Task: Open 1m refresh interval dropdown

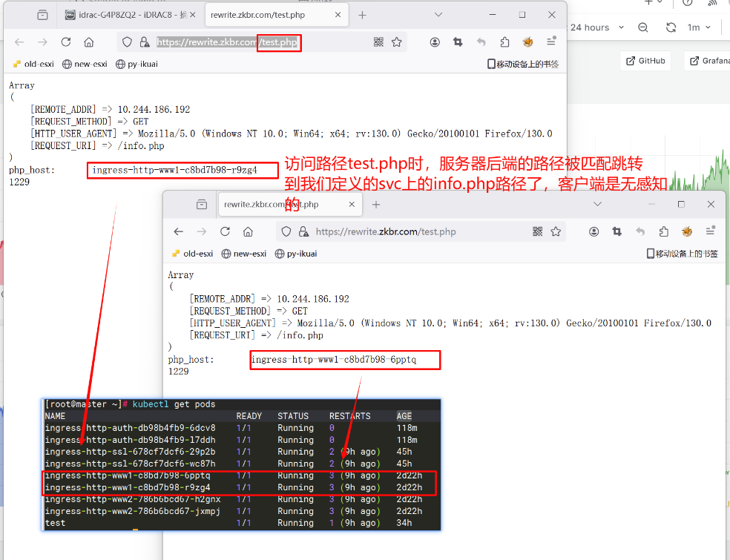Action: pyautogui.click(x=700, y=27)
